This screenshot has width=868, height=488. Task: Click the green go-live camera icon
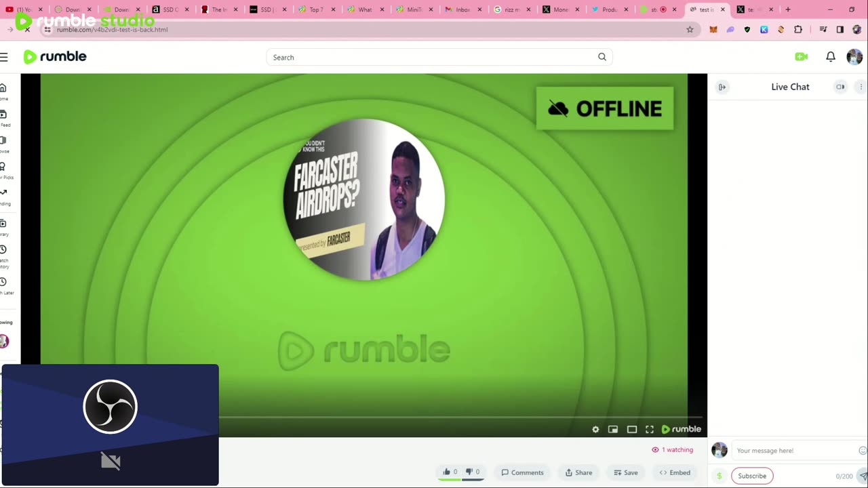802,57
